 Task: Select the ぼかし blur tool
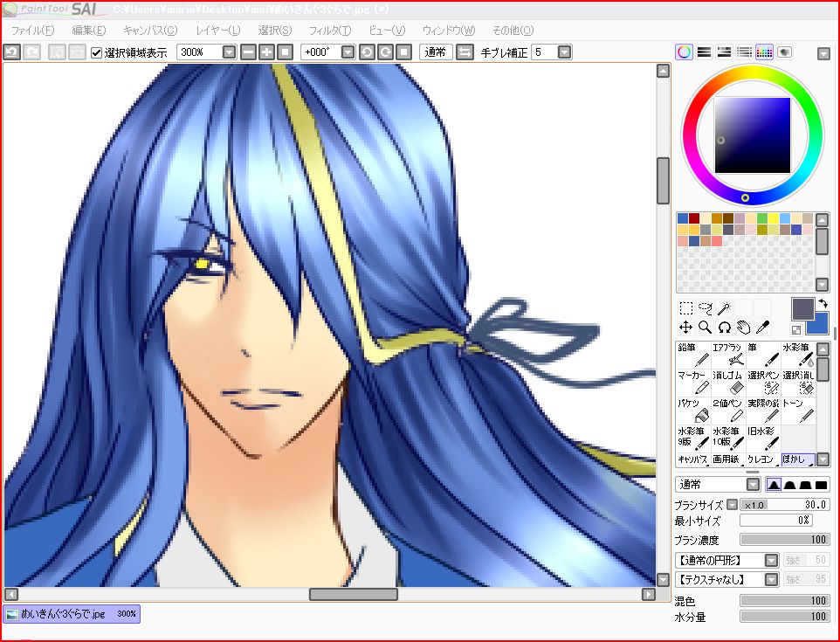(x=798, y=459)
